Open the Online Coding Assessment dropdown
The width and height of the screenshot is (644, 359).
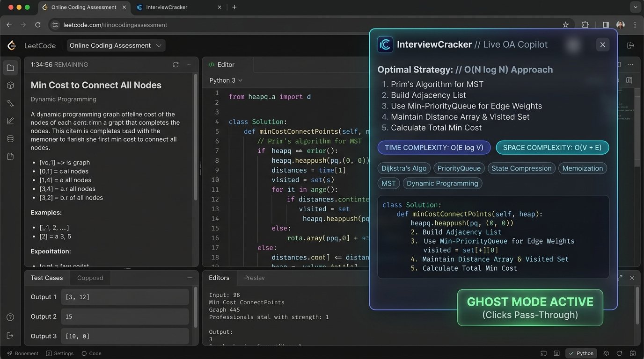pos(116,45)
